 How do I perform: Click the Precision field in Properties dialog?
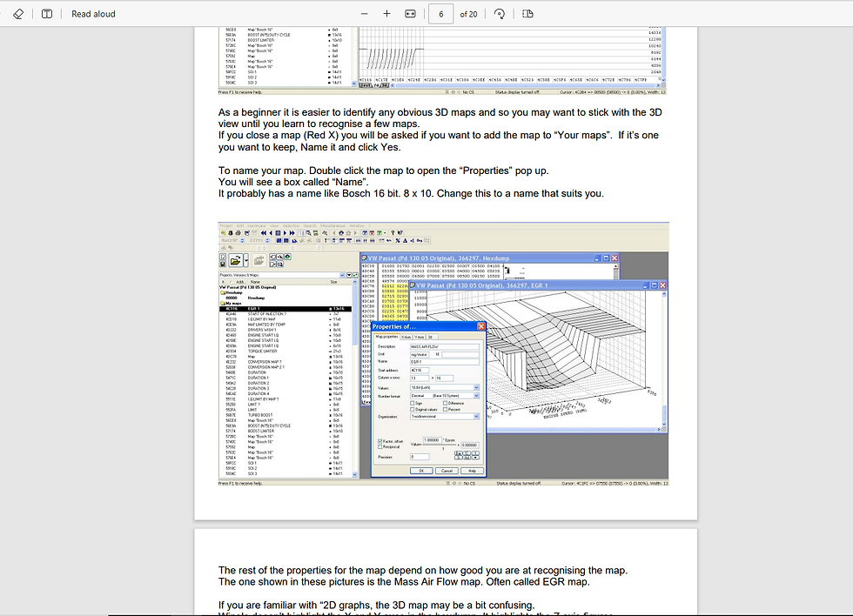tap(420, 457)
